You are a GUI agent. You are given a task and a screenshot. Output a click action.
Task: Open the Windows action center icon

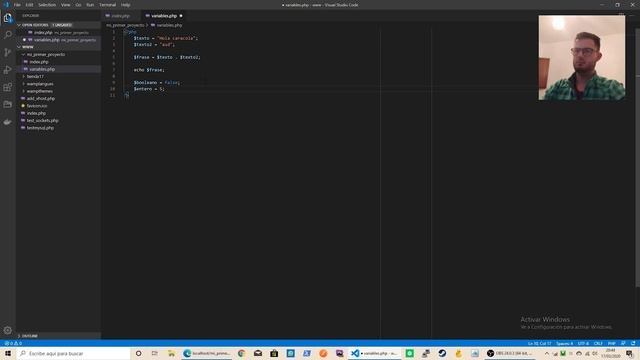629,353
